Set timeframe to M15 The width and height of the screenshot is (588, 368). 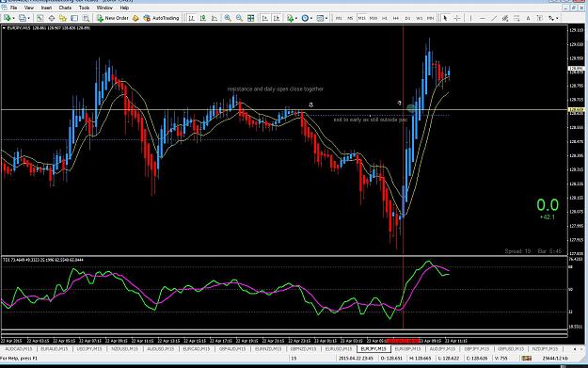click(361, 18)
